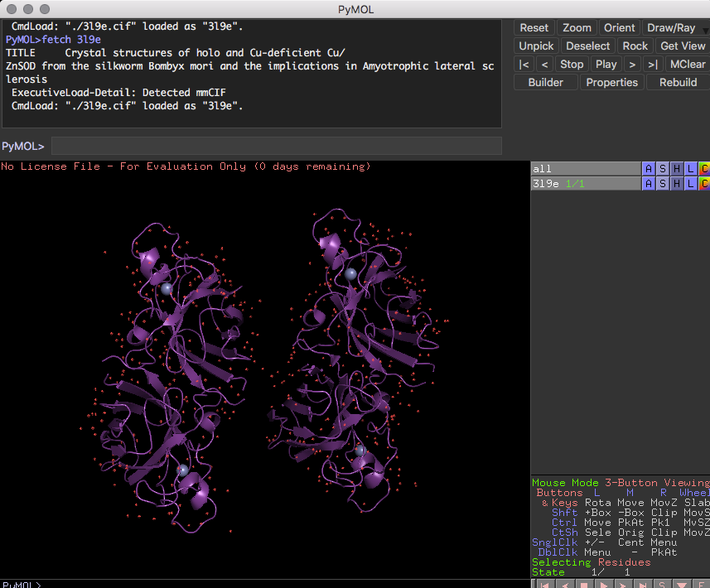Step forward one frame with > button
Viewport: 710px width, 588px height.
click(632, 65)
